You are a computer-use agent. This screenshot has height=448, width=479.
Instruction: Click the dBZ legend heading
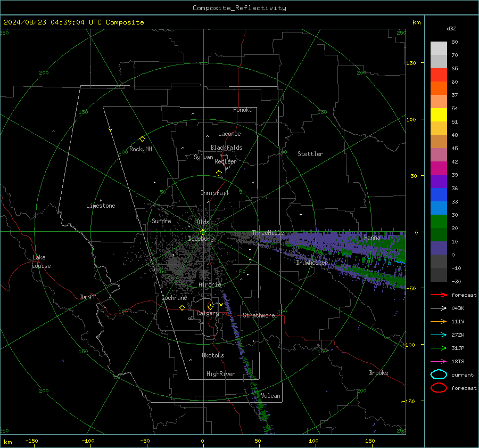451,29
